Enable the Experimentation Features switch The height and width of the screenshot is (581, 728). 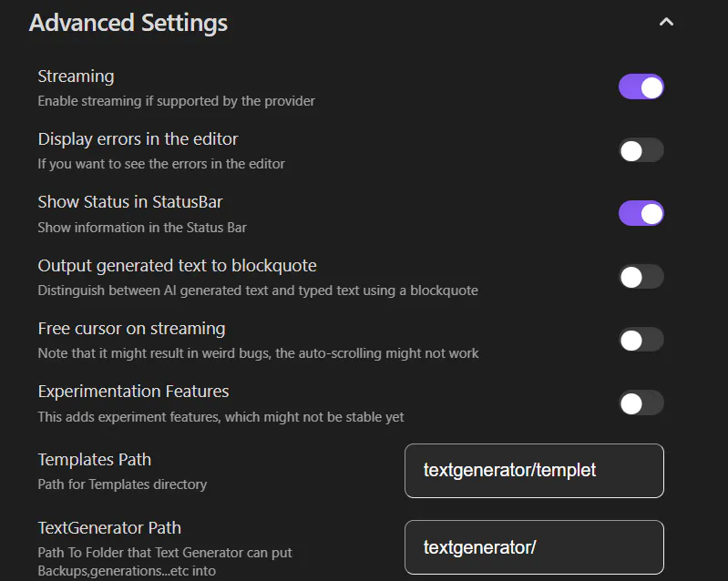click(x=641, y=403)
